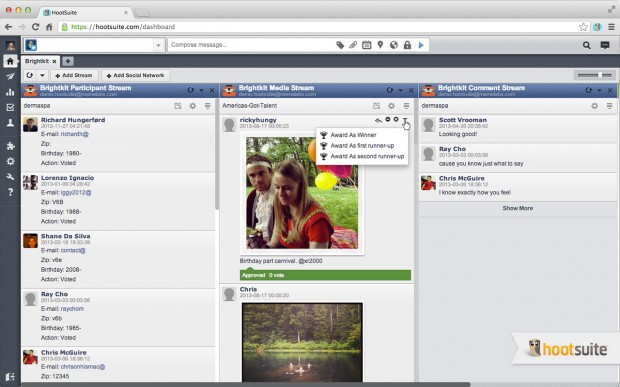
Task: Click the tag icon in compose bar
Action: tap(340, 45)
